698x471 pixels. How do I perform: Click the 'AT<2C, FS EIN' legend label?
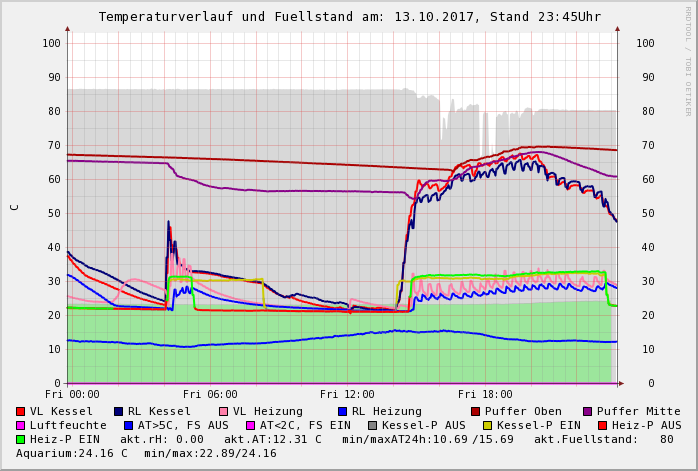click(x=305, y=426)
